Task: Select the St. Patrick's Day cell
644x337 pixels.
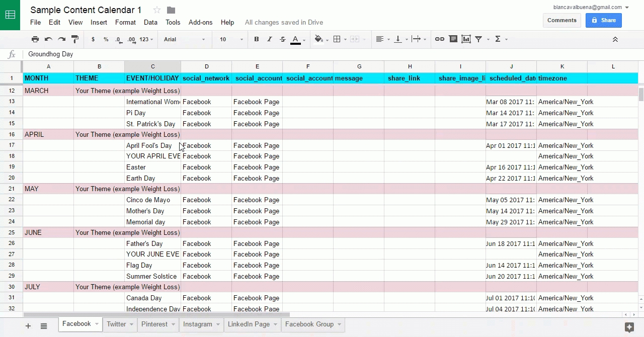Action: (x=152, y=124)
